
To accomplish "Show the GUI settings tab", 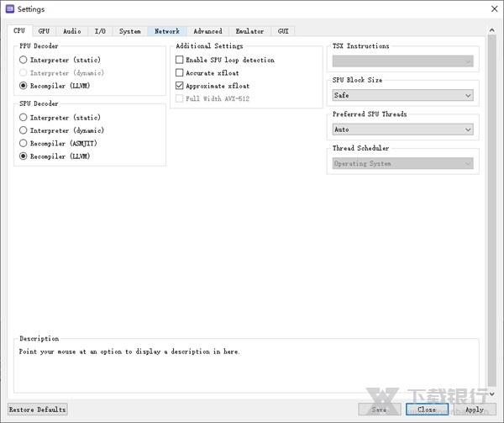I will 283,31.
